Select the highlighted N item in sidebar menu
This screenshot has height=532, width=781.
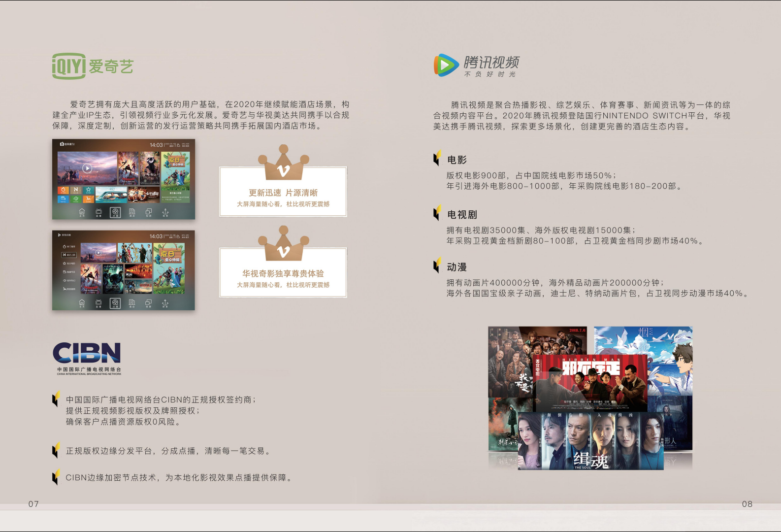click(68, 255)
